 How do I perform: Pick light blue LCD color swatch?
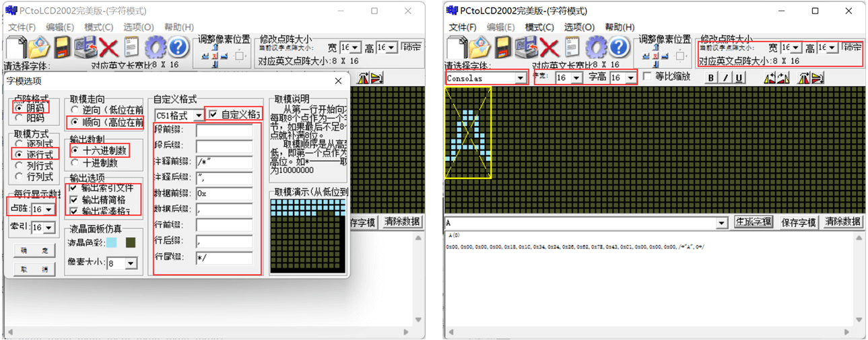click(x=111, y=242)
